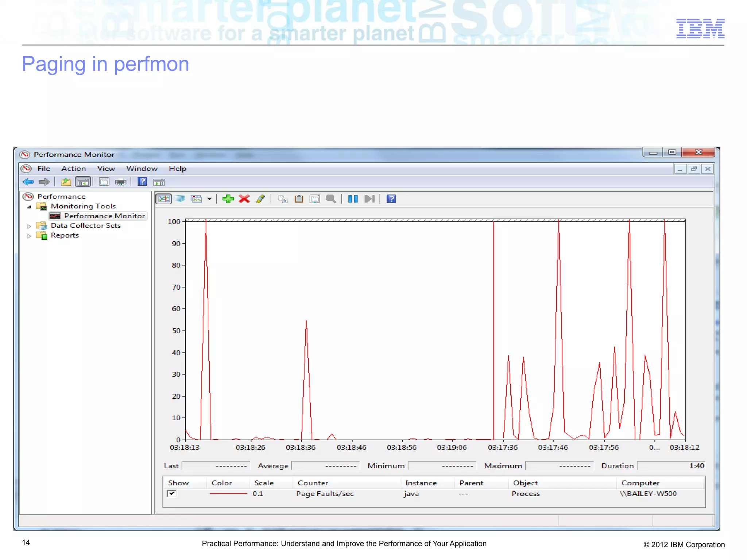The width and height of the screenshot is (747, 560).
Task: Click the Show column header
Action: (185, 483)
